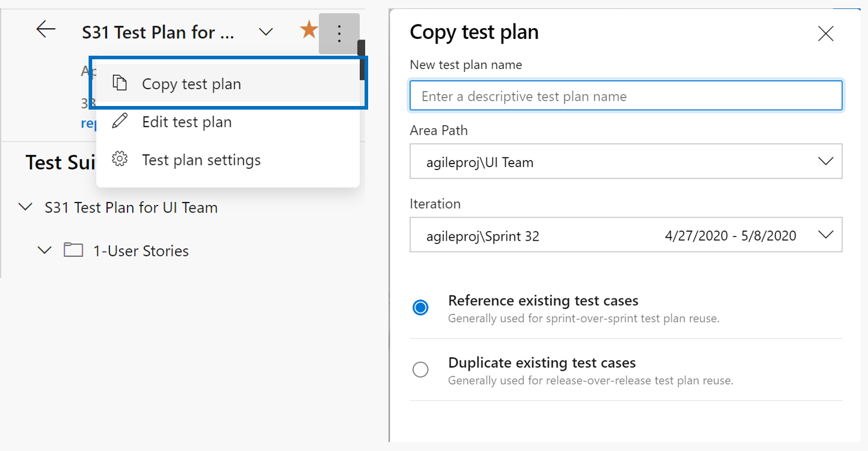Click the gear icon beside Test plan settings
The height and width of the screenshot is (451, 868).
tap(120, 159)
